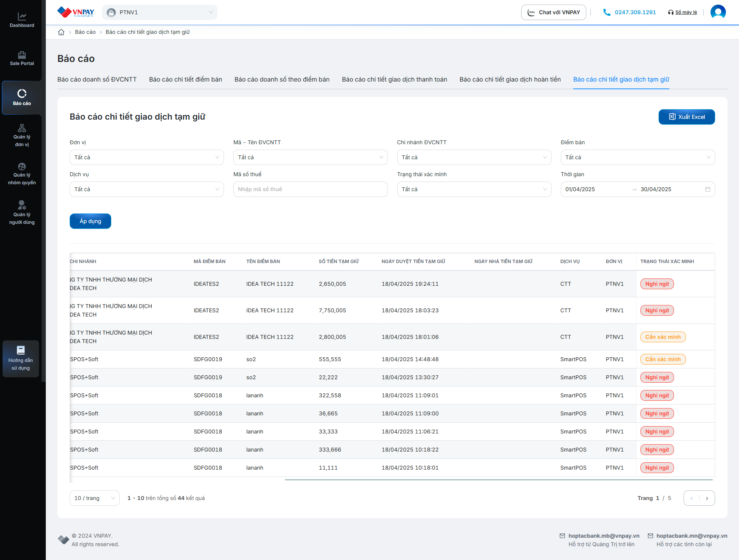This screenshot has width=739, height=560.
Task: Click the SỐ TIỀN TẠM GIỮ column header
Action: point(339,262)
